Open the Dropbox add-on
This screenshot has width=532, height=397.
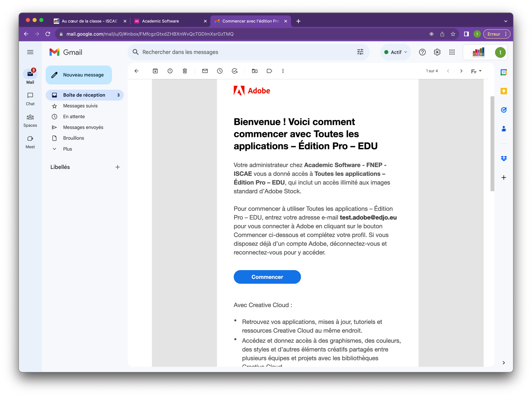(504, 159)
